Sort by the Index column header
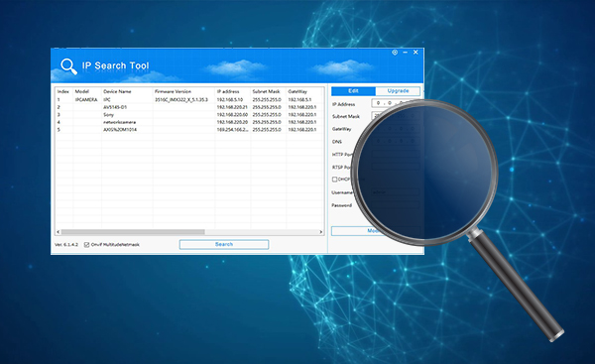 pyautogui.click(x=63, y=91)
